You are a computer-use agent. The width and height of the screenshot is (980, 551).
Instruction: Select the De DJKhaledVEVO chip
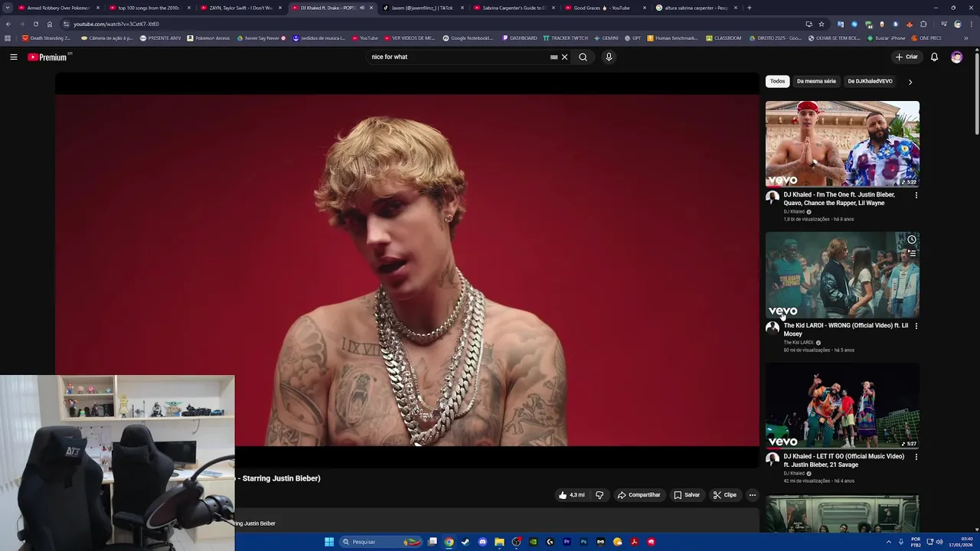870,81
